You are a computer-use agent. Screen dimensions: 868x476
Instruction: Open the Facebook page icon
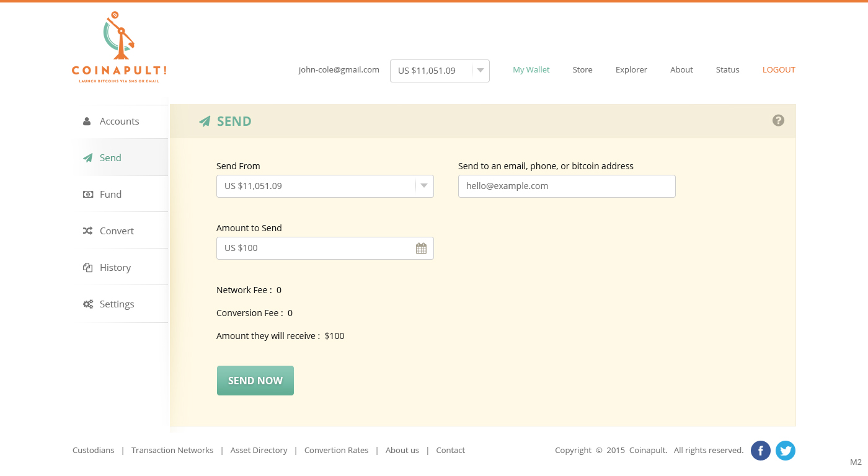(x=761, y=451)
